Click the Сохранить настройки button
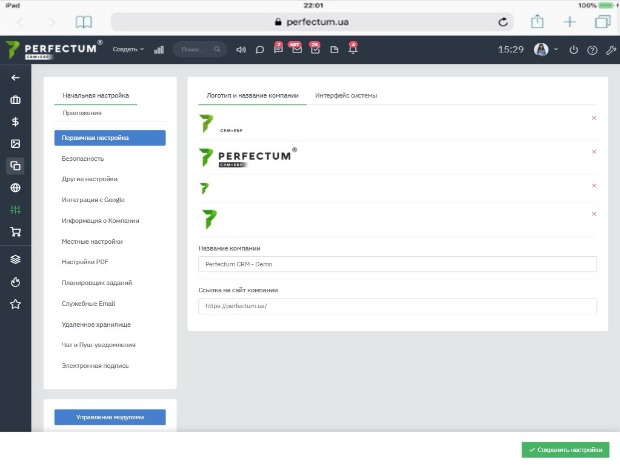This screenshot has width=620, height=465. tap(565, 450)
